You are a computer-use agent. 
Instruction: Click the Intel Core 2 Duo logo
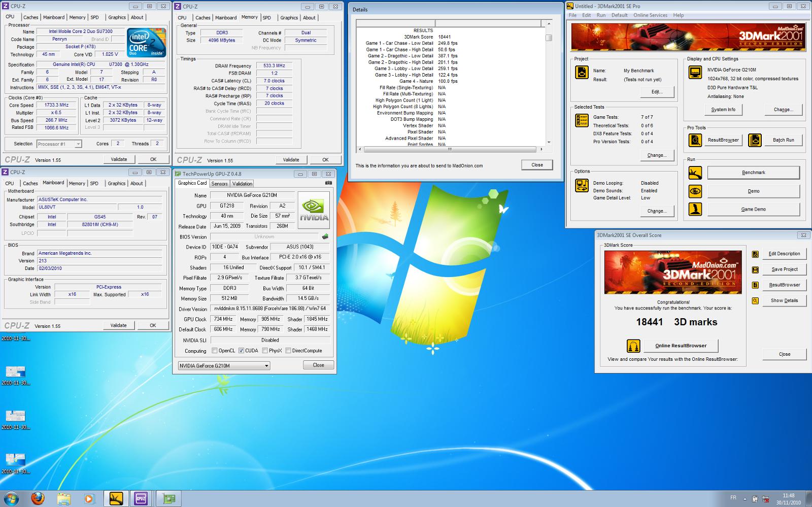tap(146, 44)
